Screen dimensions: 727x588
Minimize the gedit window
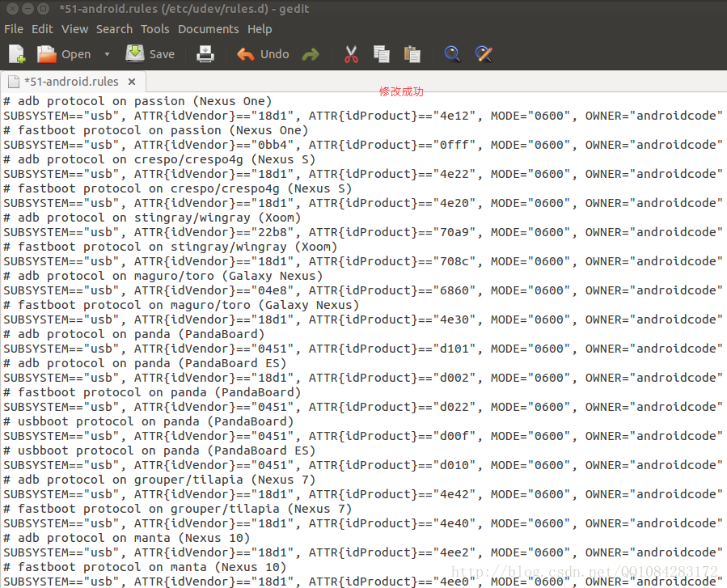[x=27, y=8]
